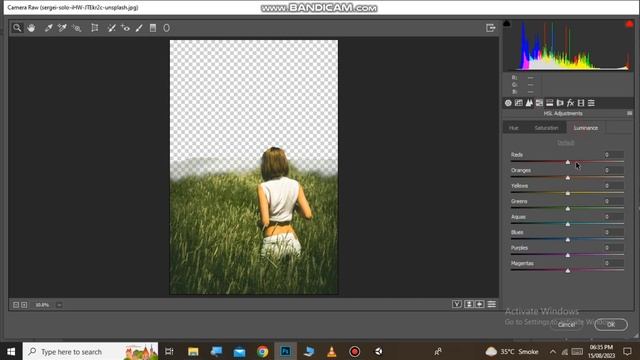Switch to the Hue tab
Viewport: 640px width, 360px height.
tap(513, 128)
